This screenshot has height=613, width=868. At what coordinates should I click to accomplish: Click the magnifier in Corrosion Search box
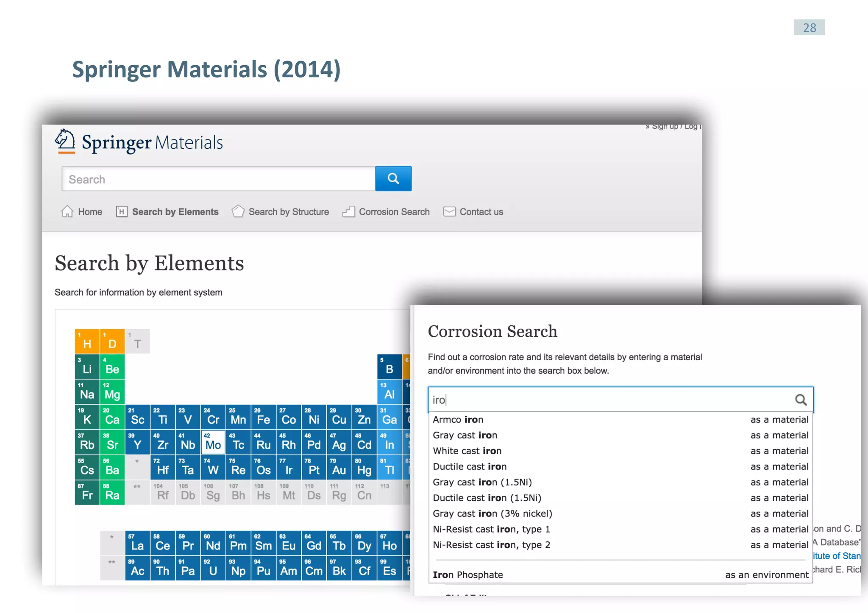click(801, 399)
